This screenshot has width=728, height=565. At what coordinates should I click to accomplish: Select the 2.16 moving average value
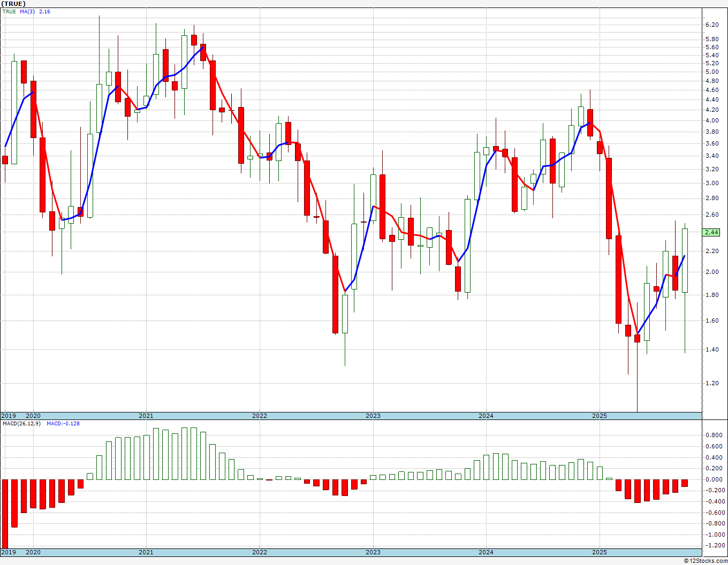coord(44,11)
